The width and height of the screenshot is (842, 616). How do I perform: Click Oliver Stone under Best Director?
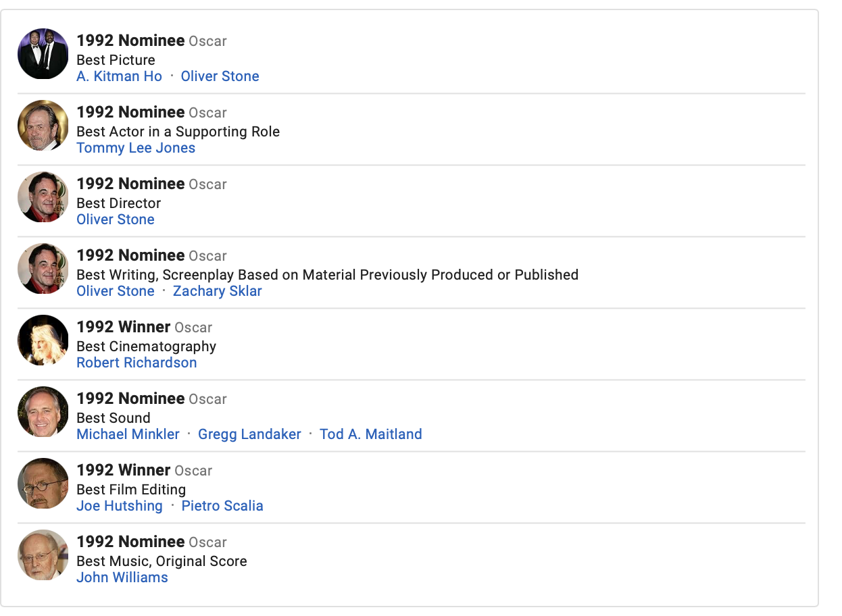tap(116, 220)
